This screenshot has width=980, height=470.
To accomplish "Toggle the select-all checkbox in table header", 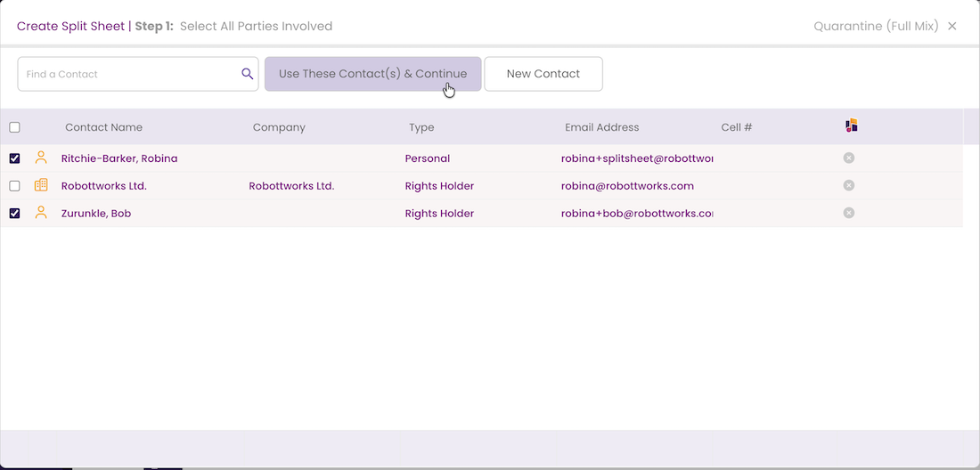I will (14, 127).
